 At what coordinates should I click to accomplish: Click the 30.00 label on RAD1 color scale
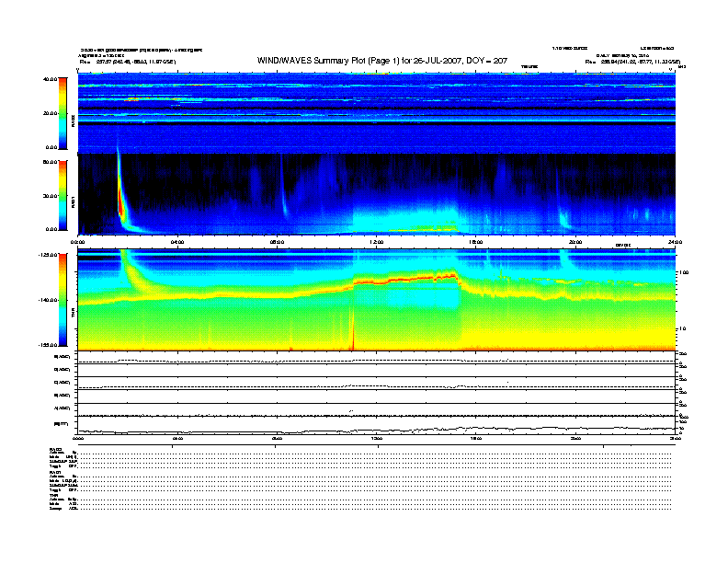point(51,196)
